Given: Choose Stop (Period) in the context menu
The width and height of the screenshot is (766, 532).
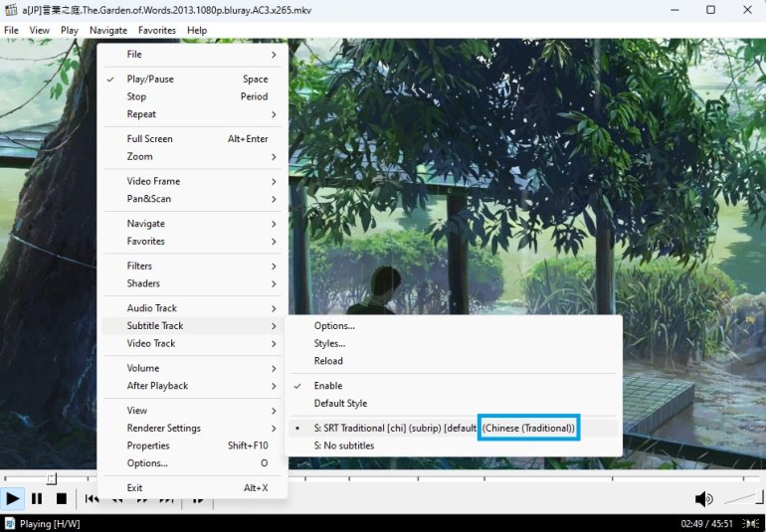Looking at the screenshot, I should [192, 96].
